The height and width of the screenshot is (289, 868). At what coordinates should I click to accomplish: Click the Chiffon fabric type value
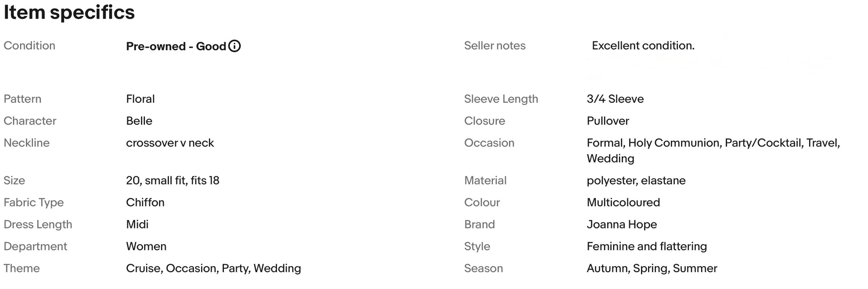(x=145, y=203)
